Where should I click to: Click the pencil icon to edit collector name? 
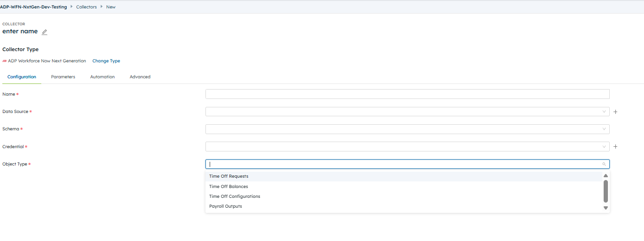(x=45, y=32)
